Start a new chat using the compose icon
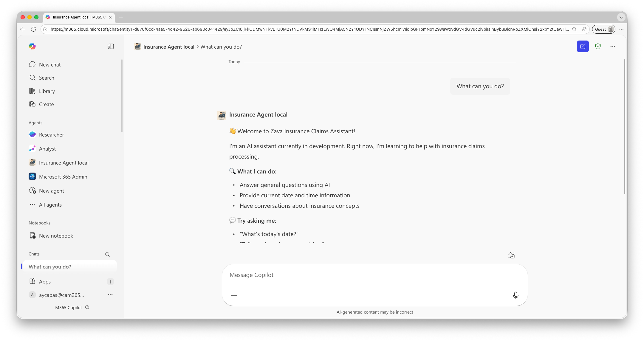Image resolution: width=644 pixels, height=341 pixels. pyautogui.click(x=583, y=46)
